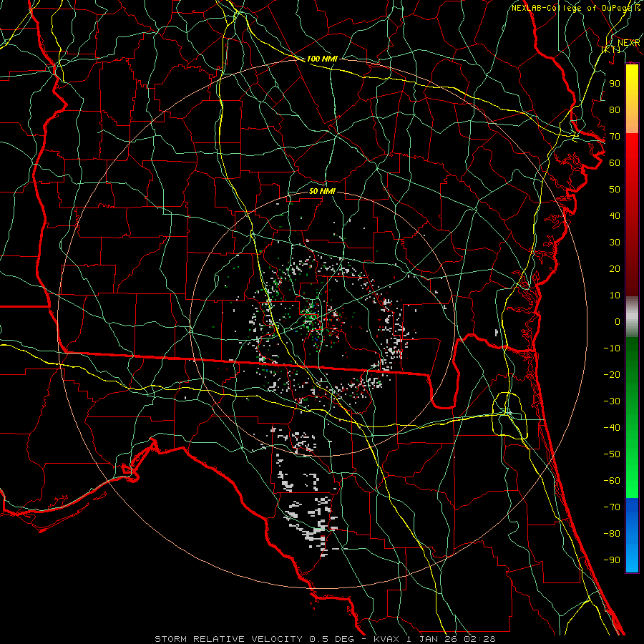Select the -50 value on velocity scale
Screen dimensions: 644x644
[612, 454]
